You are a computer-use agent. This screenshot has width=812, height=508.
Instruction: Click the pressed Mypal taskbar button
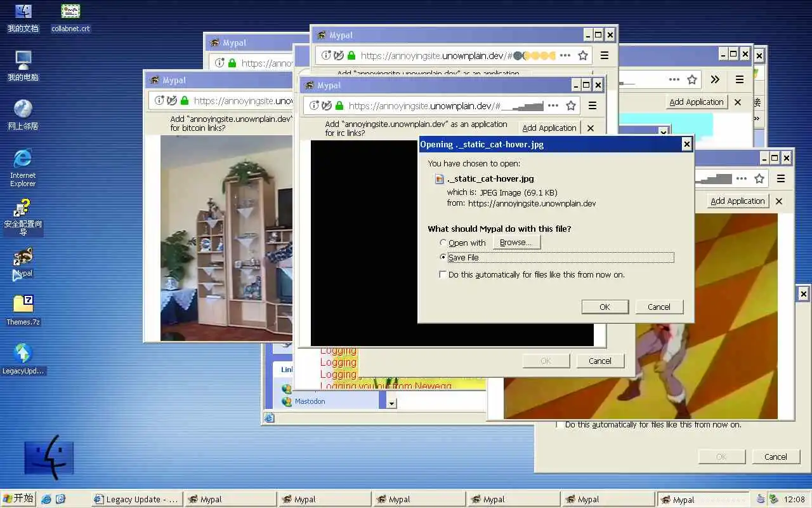[703, 499]
